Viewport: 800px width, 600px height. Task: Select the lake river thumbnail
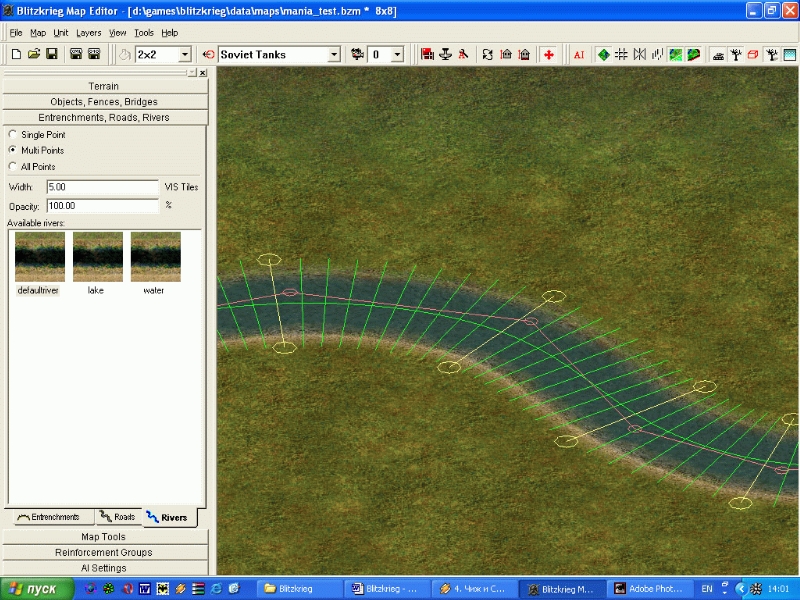(98, 258)
